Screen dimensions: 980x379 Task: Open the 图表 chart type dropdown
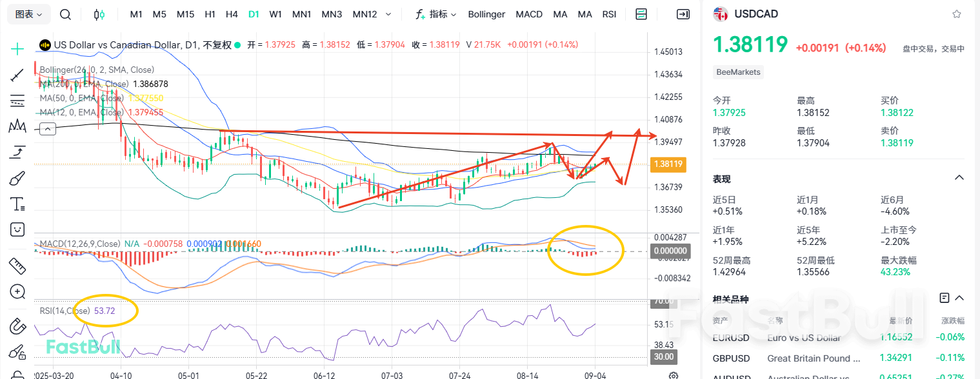click(x=28, y=14)
